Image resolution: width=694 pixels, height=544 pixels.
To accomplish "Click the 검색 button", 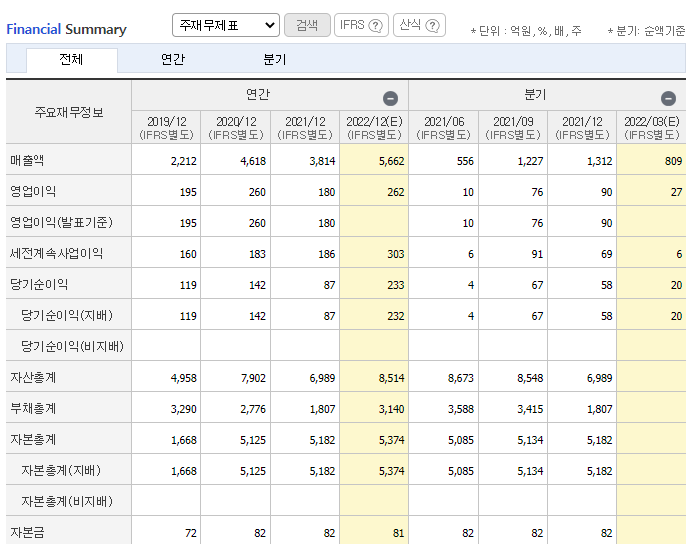I will [x=307, y=25].
